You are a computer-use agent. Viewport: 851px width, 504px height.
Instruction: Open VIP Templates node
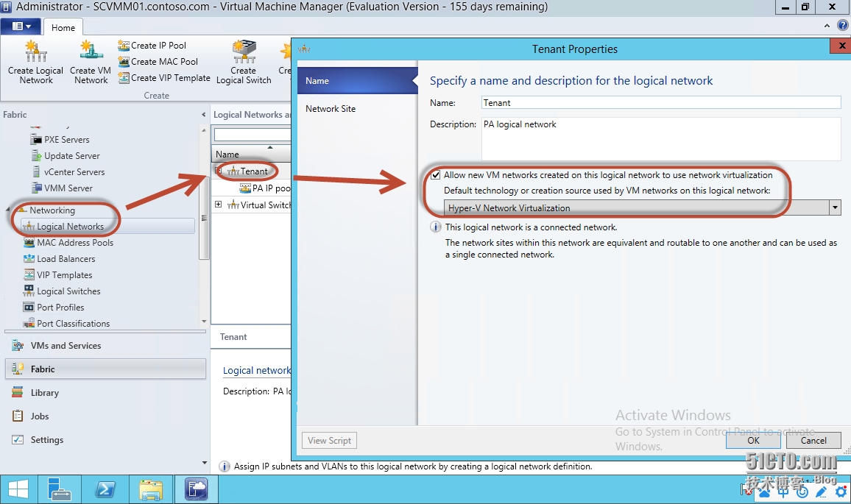coord(57,275)
